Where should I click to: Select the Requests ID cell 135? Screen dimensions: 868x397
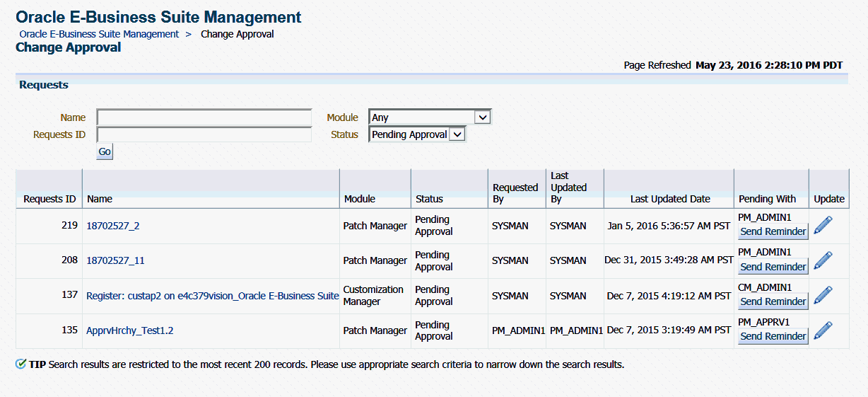click(69, 329)
